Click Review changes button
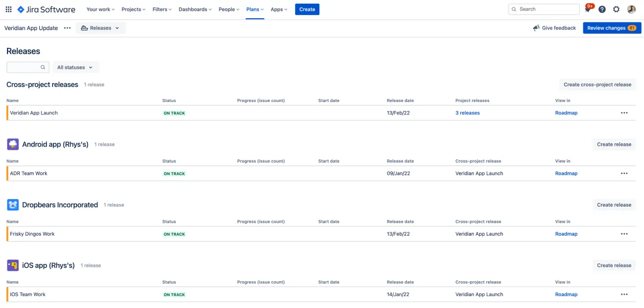644x308 pixels. [x=612, y=28]
